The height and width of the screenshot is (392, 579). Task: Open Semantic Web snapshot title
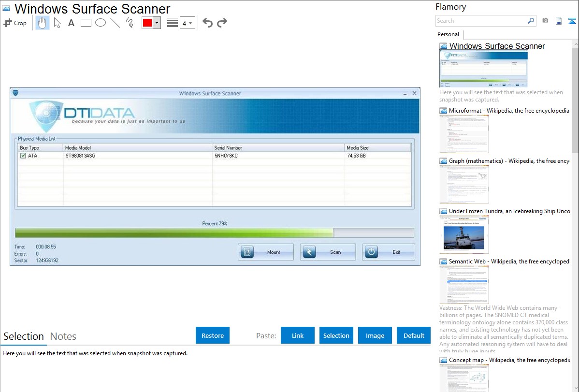509,261
